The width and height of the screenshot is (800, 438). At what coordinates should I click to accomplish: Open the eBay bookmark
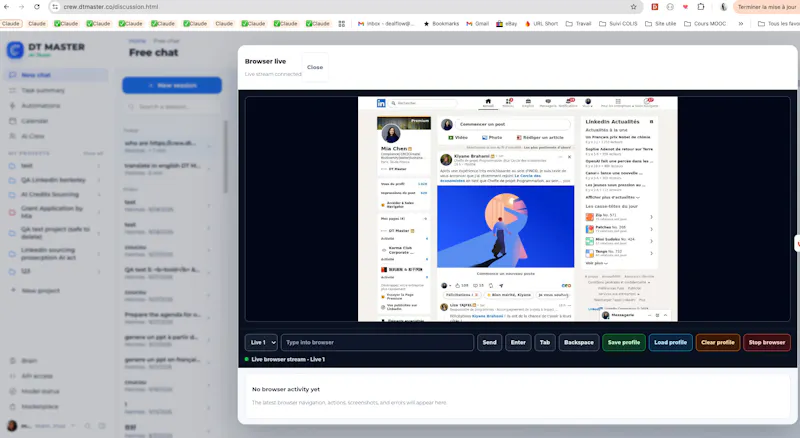point(507,23)
